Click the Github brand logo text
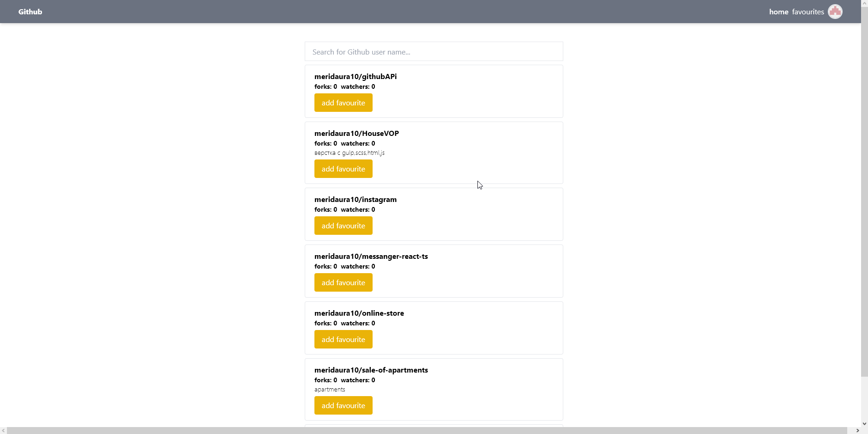 pos(30,12)
